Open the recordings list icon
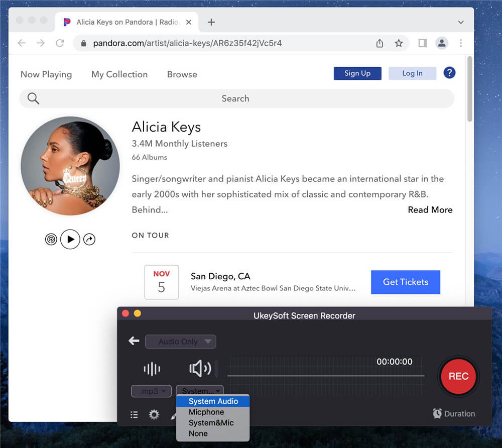This screenshot has height=448, width=502. point(134,415)
